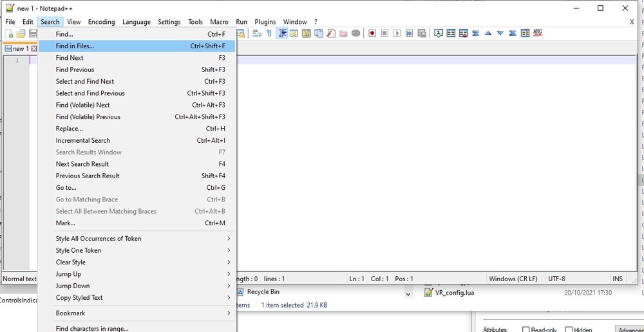This screenshot has width=644, height=332.
Task: Click the toolbar icon right after the macro icons
Action: pos(438,33)
